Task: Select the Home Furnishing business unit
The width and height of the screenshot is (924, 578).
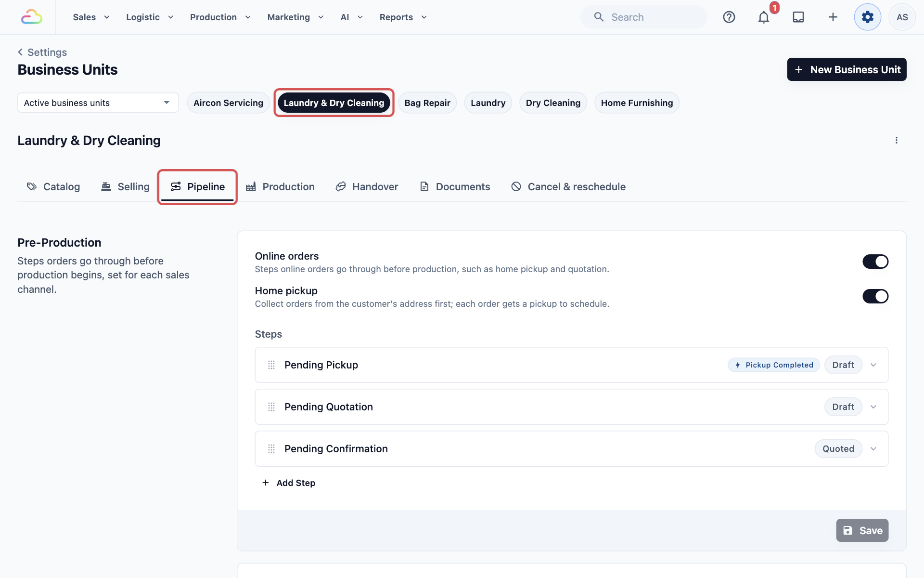Action: click(637, 103)
